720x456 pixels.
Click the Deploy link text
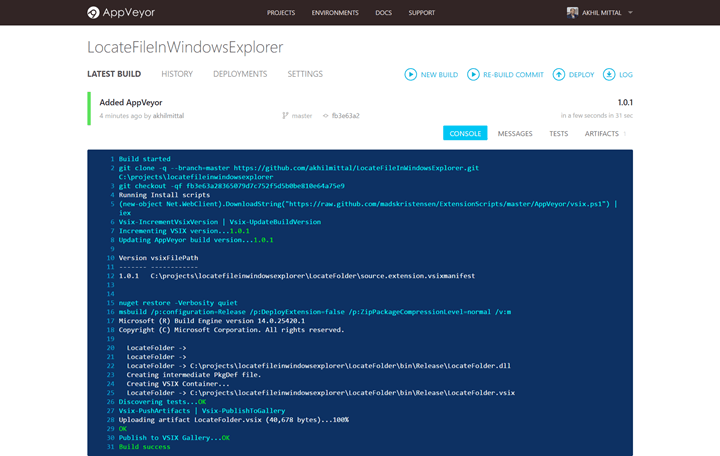point(581,75)
